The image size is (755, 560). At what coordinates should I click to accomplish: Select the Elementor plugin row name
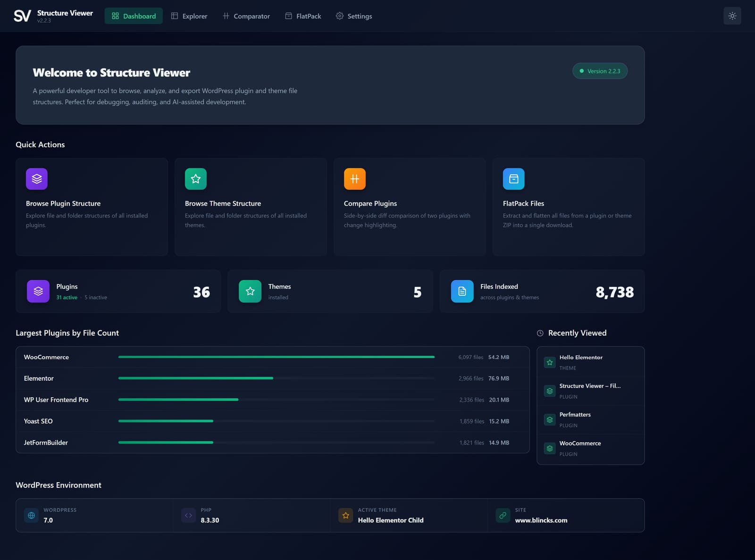39,378
